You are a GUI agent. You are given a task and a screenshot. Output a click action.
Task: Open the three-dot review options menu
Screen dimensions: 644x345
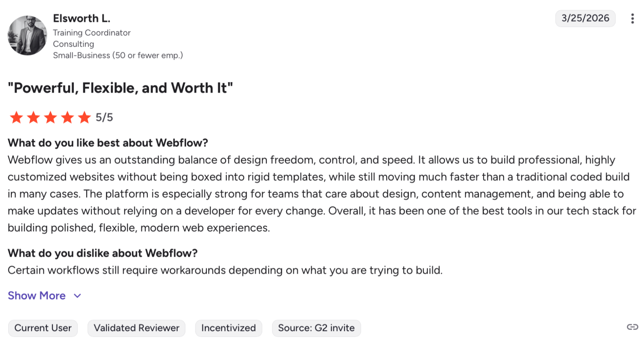tap(632, 18)
